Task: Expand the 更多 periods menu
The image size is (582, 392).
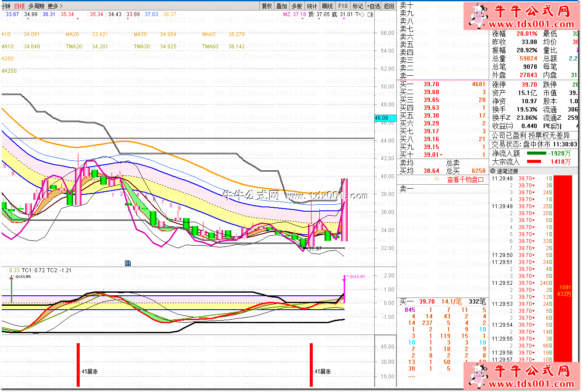Action: (55, 6)
